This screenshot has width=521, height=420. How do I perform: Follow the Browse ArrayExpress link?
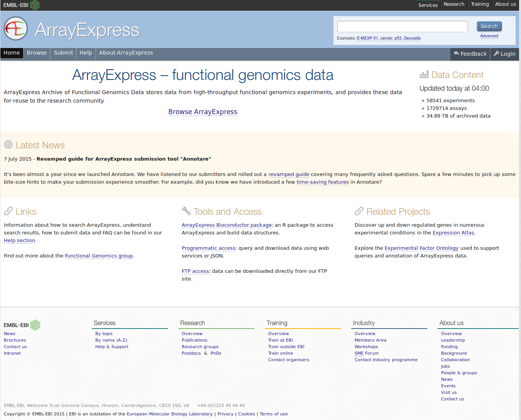(202, 112)
